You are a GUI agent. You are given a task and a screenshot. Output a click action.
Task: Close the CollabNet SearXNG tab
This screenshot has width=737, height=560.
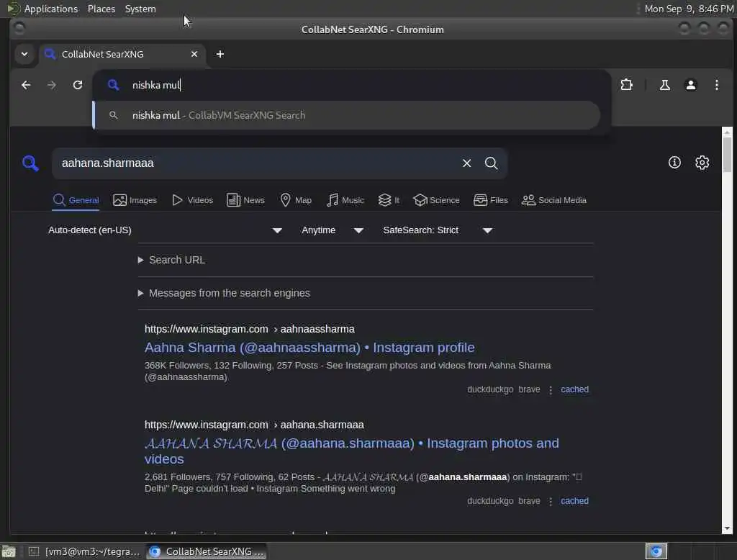(194, 54)
